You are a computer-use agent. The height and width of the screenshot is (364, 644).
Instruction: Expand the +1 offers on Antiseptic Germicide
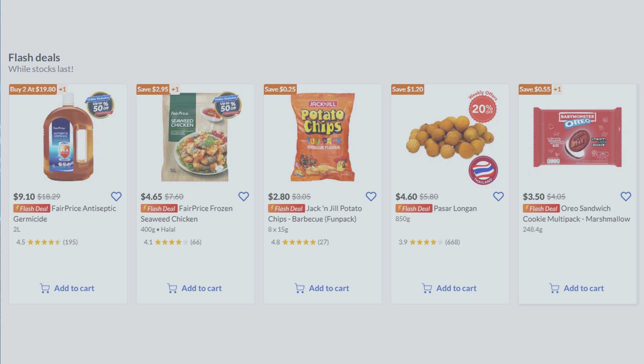click(x=62, y=89)
